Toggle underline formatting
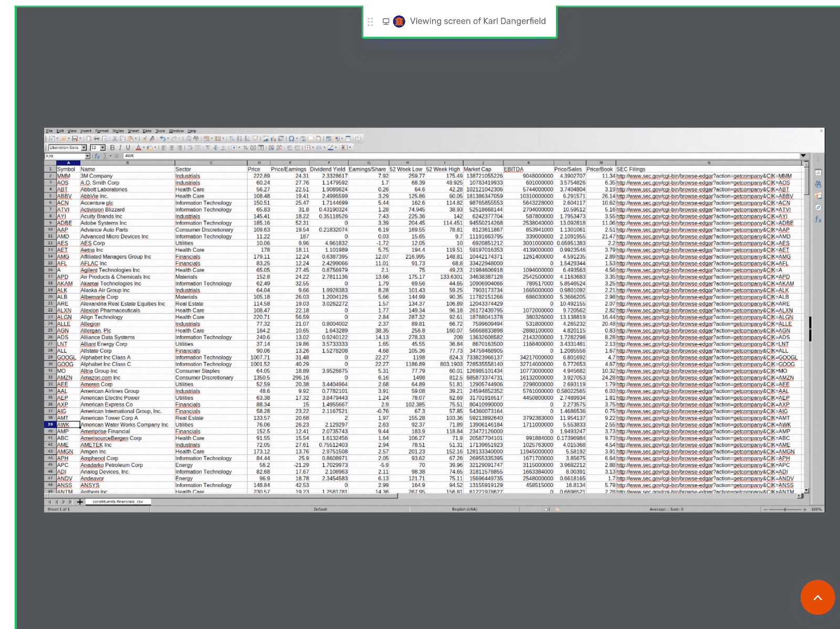 point(127,148)
